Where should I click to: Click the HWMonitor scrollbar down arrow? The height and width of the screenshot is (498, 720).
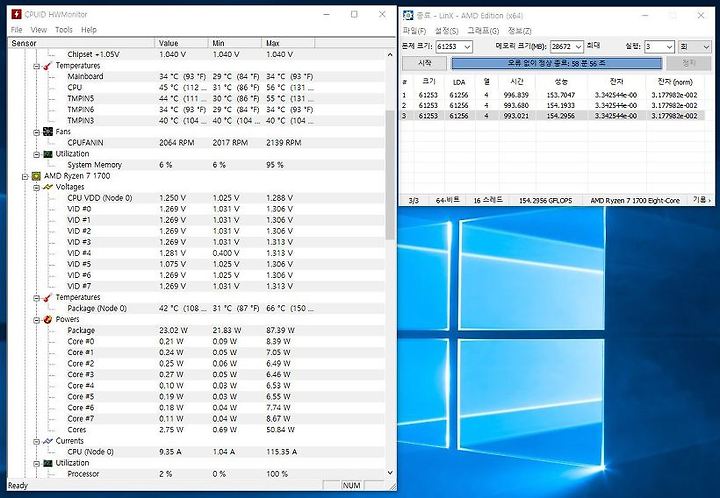(390, 473)
